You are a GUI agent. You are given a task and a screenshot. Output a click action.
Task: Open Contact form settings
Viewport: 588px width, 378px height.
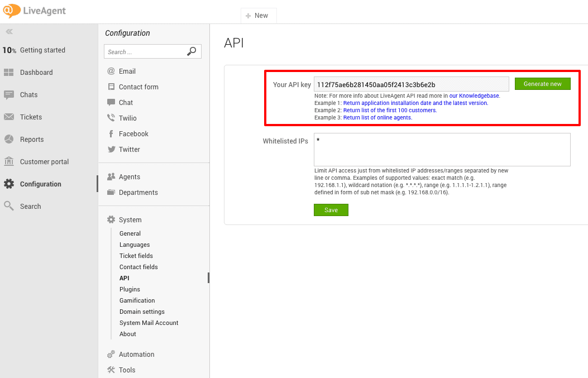tap(138, 87)
